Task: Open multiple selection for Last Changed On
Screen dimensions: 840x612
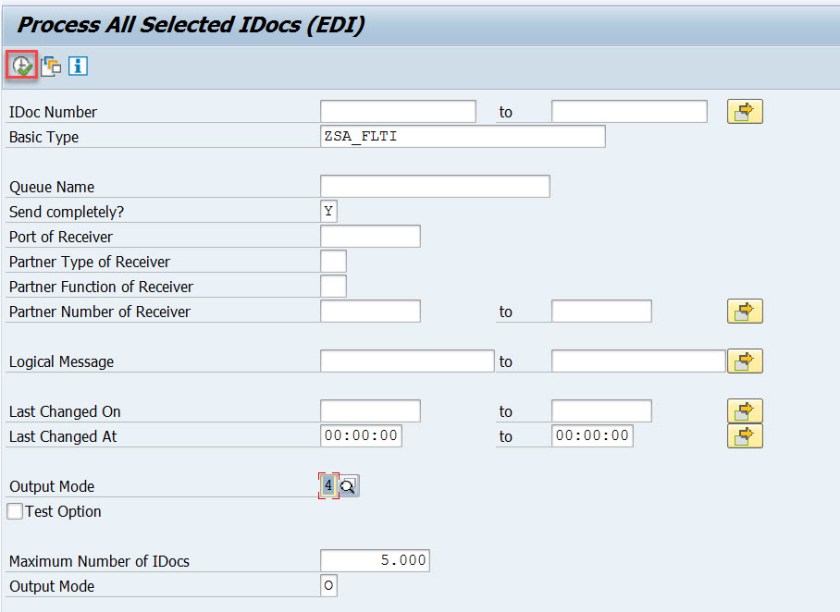Action: pyautogui.click(x=744, y=411)
